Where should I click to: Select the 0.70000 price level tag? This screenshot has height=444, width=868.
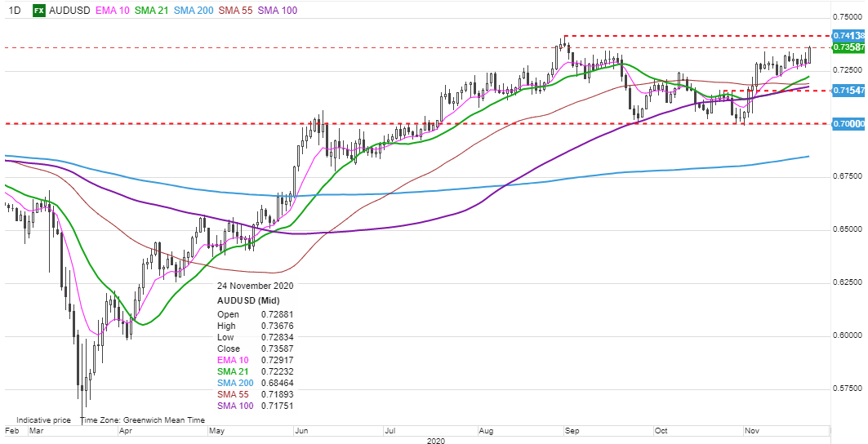coord(848,123)
